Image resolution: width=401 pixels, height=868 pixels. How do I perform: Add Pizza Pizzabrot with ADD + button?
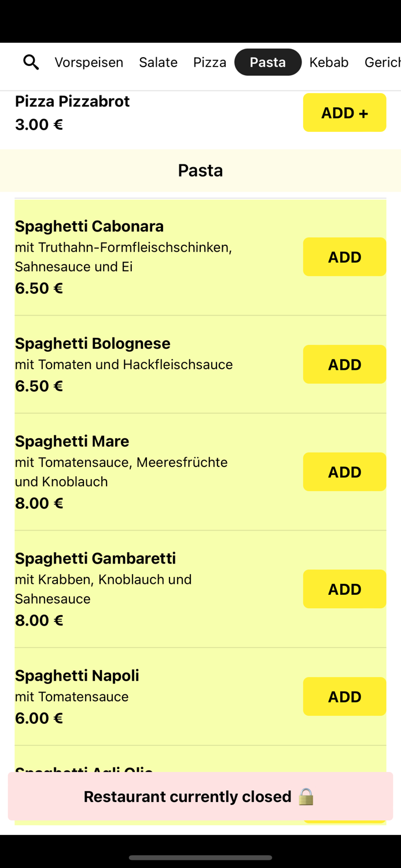point(344,112)
